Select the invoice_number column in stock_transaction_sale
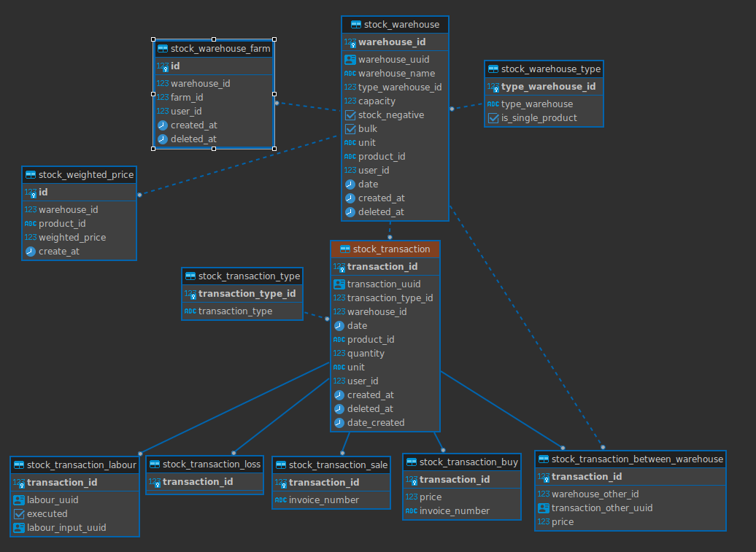Image resolution: width=756 pixels, height=552 pixels. [x=331, y=500]
